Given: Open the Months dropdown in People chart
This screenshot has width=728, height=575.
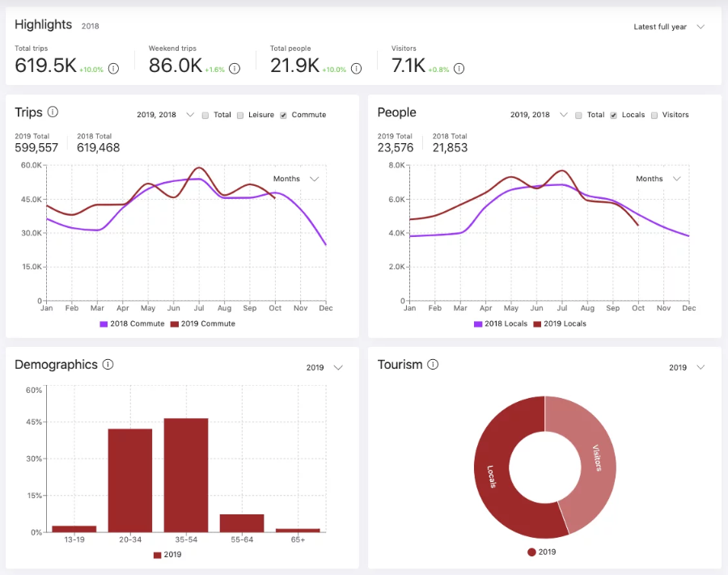Looking at the screenshot, I should click(658, 179).
